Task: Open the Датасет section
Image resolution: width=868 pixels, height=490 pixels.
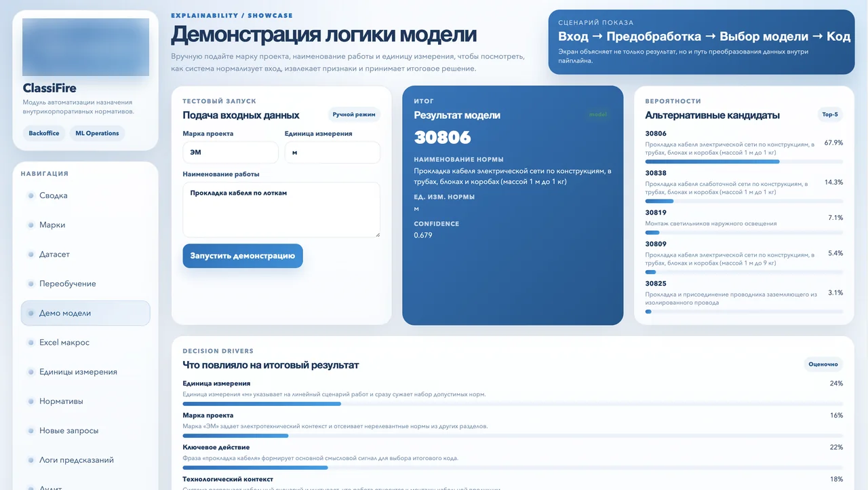Action: [85, 255]
